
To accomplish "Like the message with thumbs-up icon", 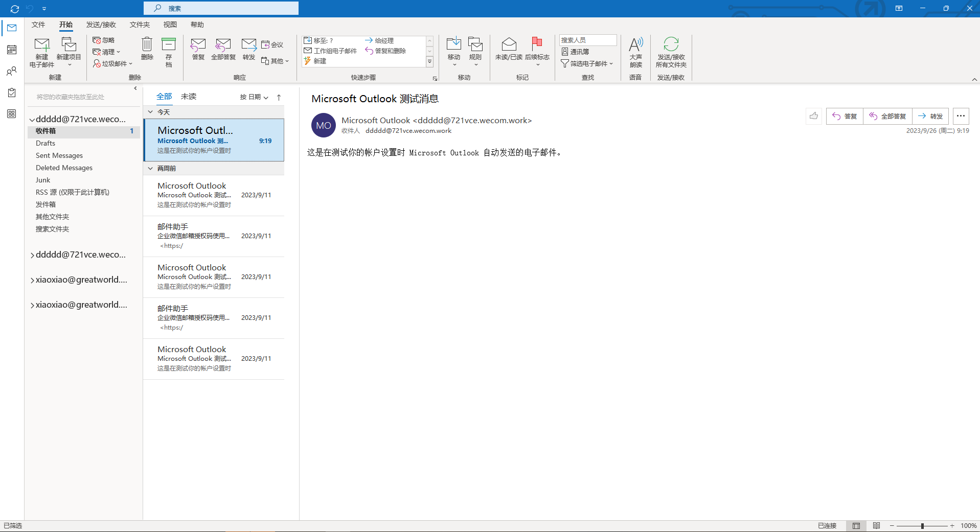I will click(x=814, y=116).
